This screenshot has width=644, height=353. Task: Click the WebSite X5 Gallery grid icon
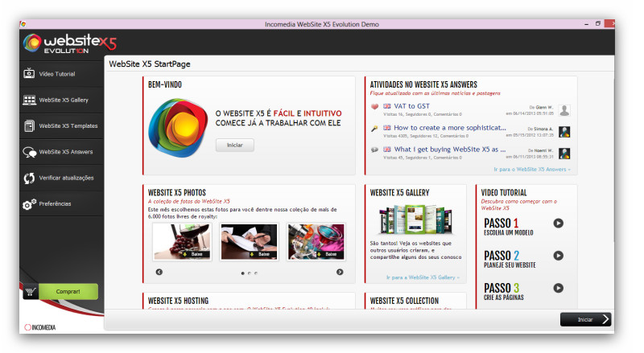click(29, 100)
